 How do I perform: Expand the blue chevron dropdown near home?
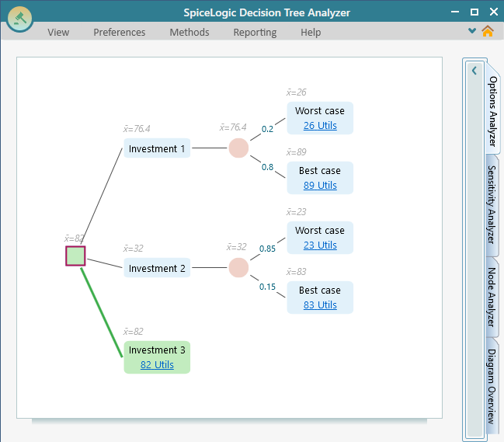coord(472,31)
